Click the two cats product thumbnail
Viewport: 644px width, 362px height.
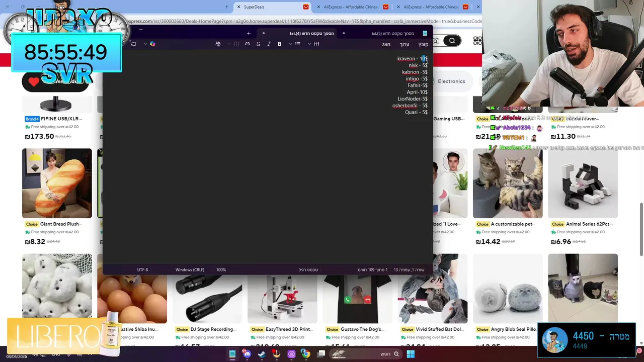tap(508, 183)
